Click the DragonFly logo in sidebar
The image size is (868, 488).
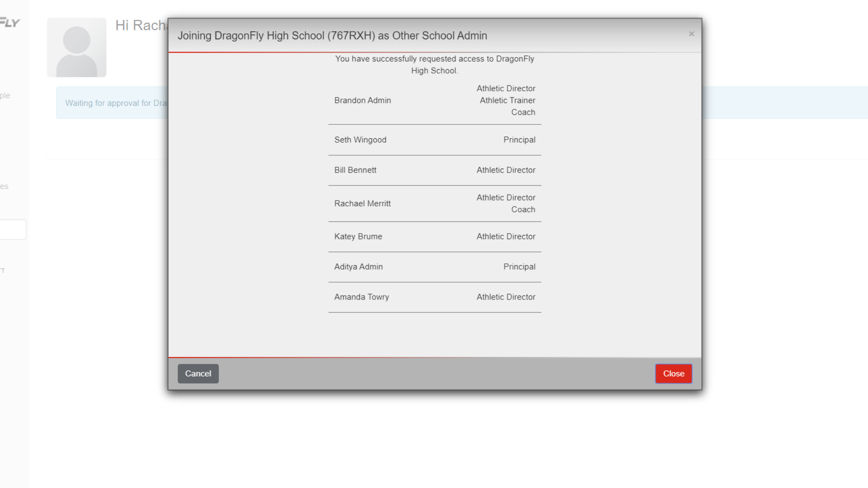10,23
